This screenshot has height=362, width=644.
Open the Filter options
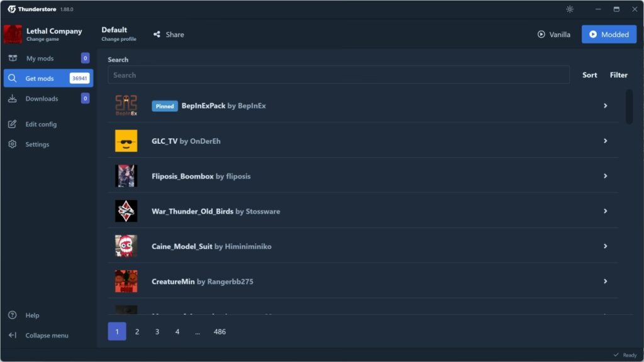(x=619, y=75)
